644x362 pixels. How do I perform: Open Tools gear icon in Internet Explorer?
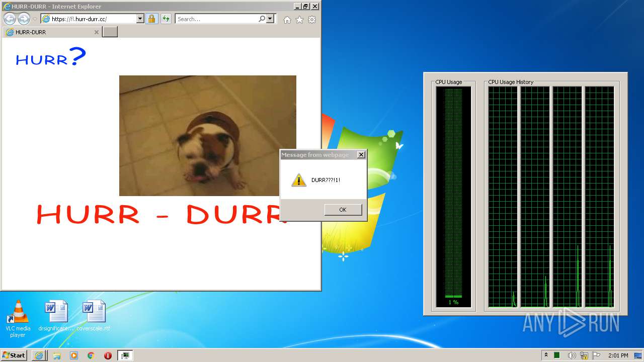pos(312,20)
